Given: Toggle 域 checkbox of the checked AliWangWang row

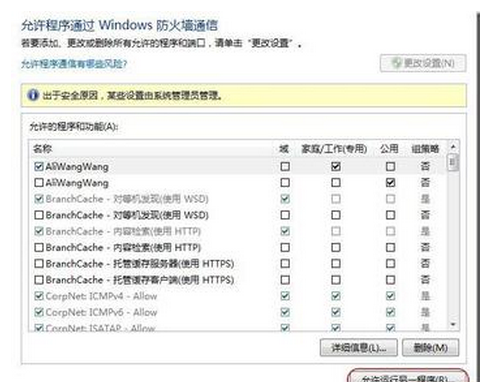Looking at the screenshot, I should click(285, 166).
